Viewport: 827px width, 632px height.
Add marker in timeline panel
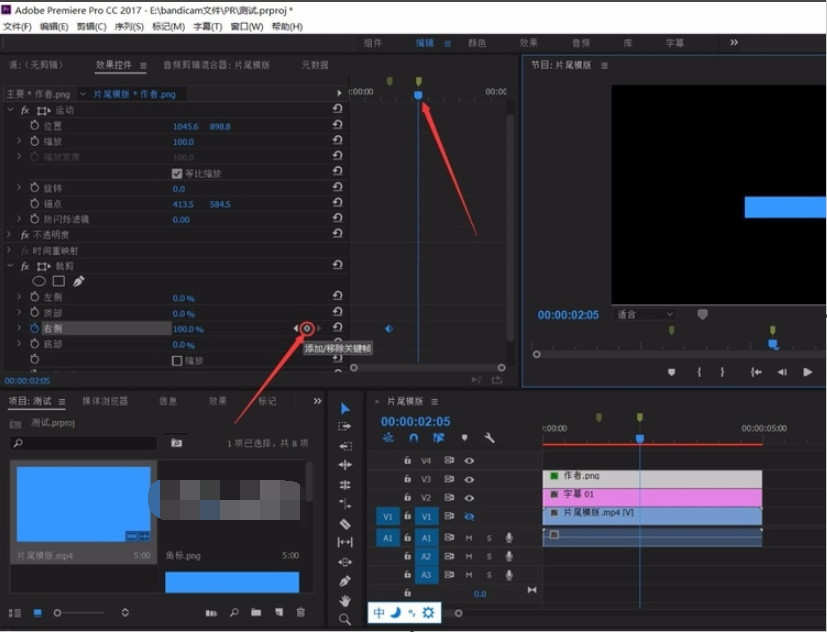click(465, 438)
